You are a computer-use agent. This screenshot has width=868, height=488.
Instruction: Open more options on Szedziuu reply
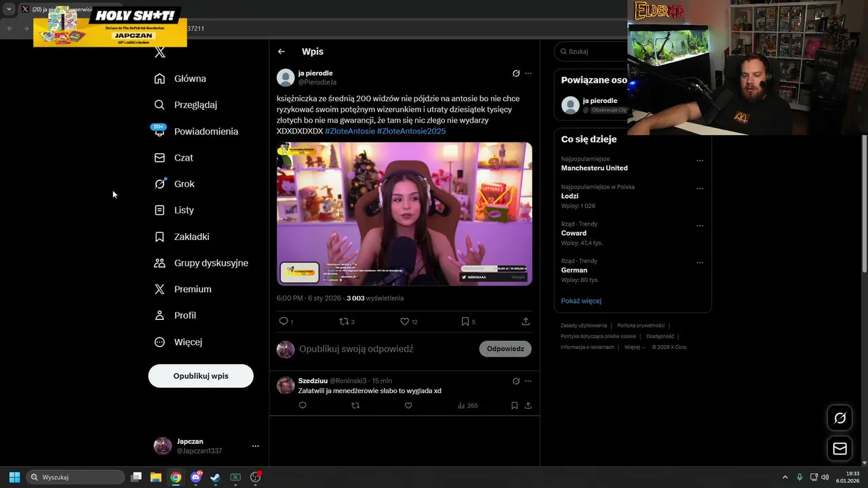528,381
